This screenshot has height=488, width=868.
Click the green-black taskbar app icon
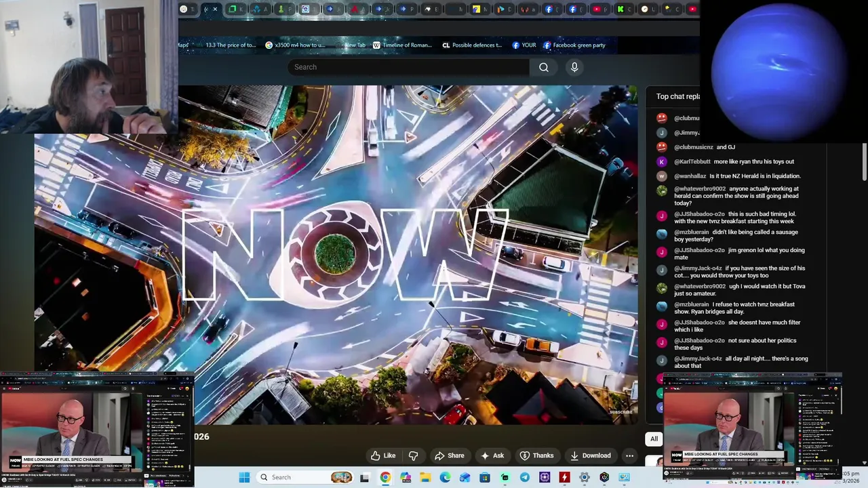pos(505,477)
